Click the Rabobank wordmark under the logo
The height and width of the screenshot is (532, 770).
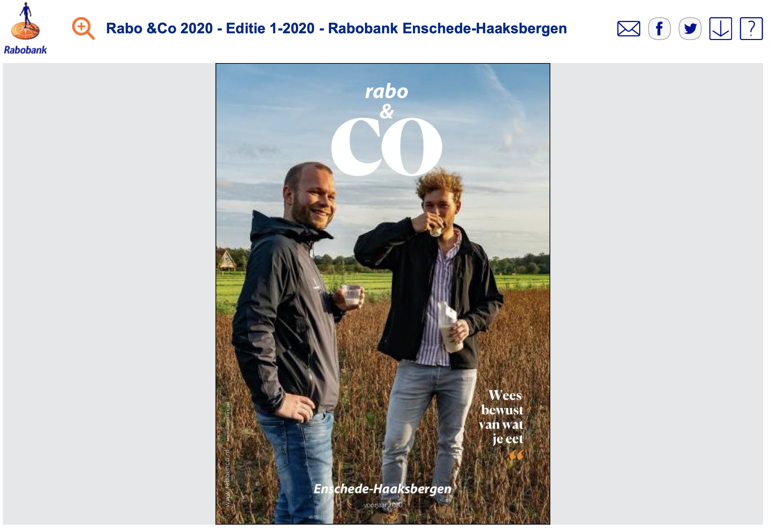click(x=25, y=50)
